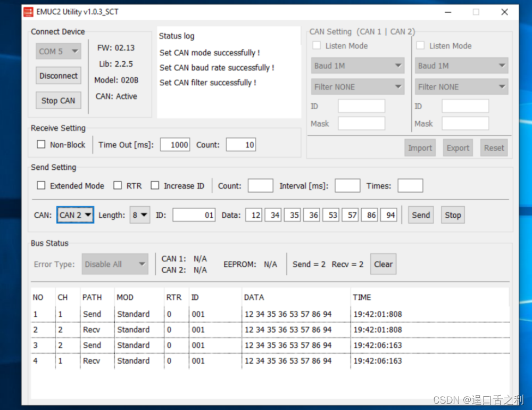The image size is (532, 410).
Task: Open Error Type Disable All dropdown
Action: tap(115, 264)
